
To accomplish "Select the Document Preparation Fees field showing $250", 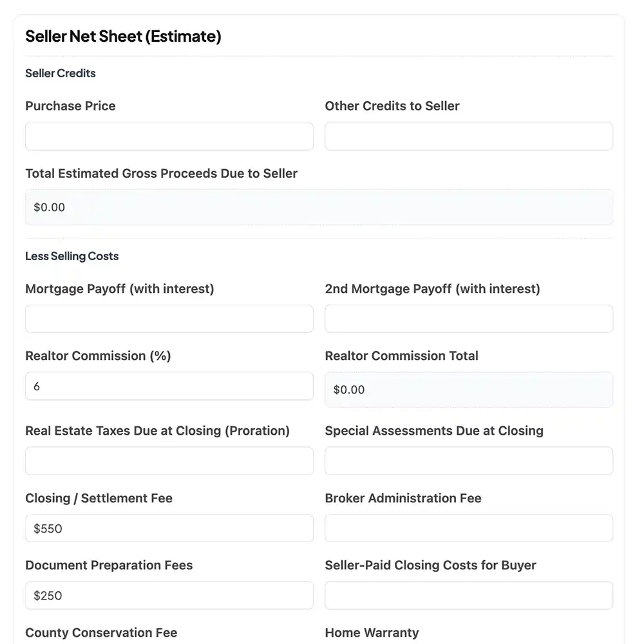I will [x=169, y=595].
